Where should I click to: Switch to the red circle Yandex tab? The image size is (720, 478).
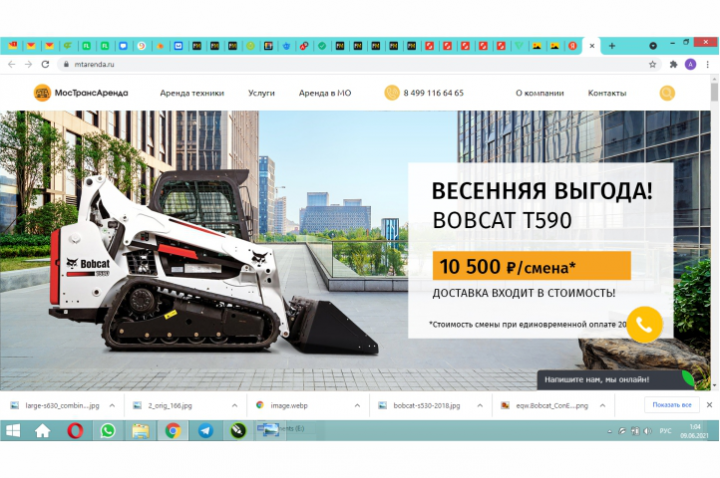pos(573,46)
